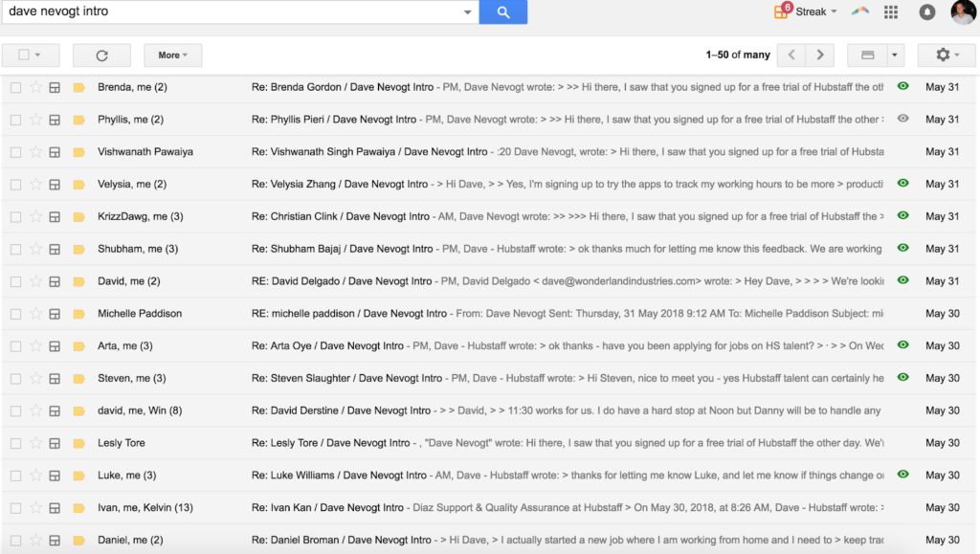980x554 pixels.
Task: Open the More actions dropdown
Action: click(172, 55)
